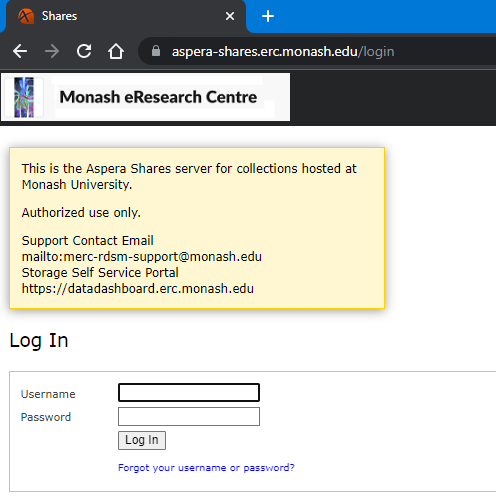The image size is (496, 500).
Task: Go to the browser home page
Action: (116, 51)
